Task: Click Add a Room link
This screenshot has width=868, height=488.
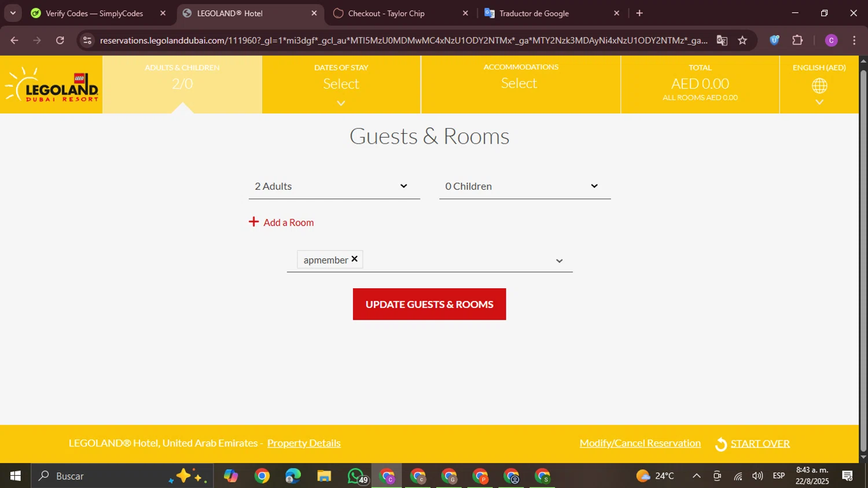Action: [289, 222]
